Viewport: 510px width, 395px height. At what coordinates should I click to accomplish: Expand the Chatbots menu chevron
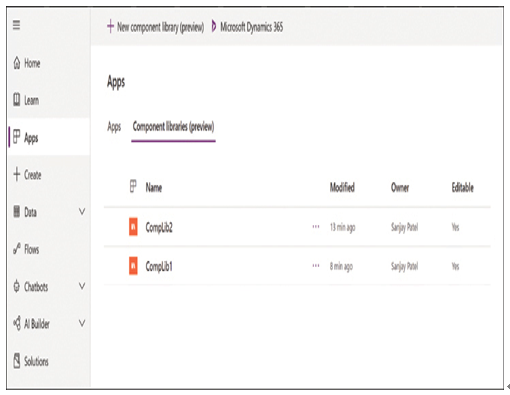point(82,286)
